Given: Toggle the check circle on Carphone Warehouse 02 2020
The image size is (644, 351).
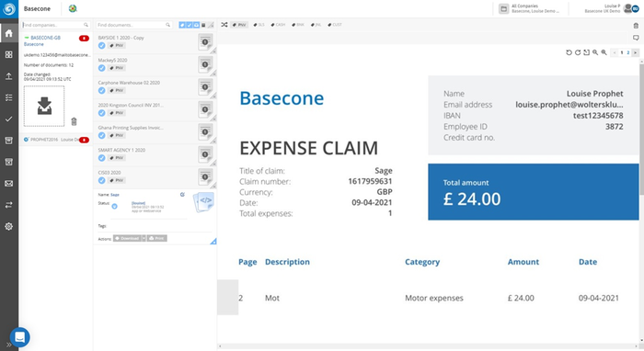Looking at the screenshot, I should [101, 91].
